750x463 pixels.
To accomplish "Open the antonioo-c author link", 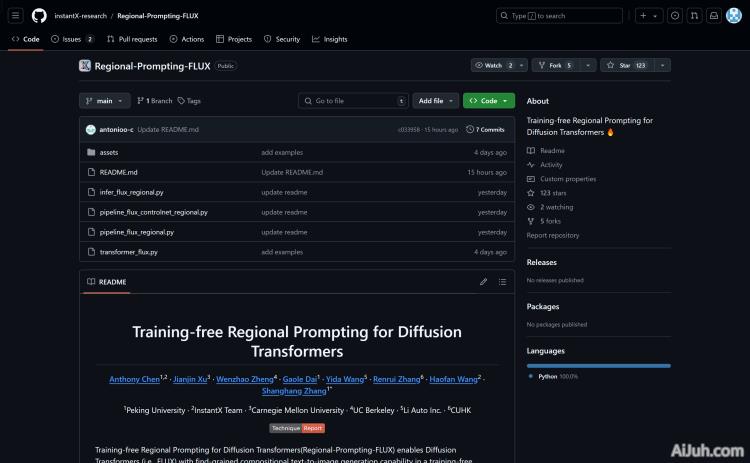I will [116, 130].
